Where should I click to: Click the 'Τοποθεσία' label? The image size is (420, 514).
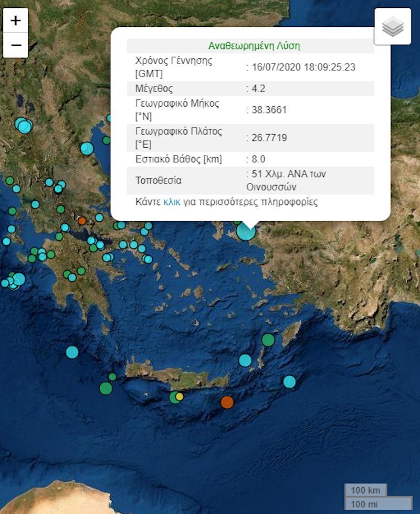(x=159, y=180)
